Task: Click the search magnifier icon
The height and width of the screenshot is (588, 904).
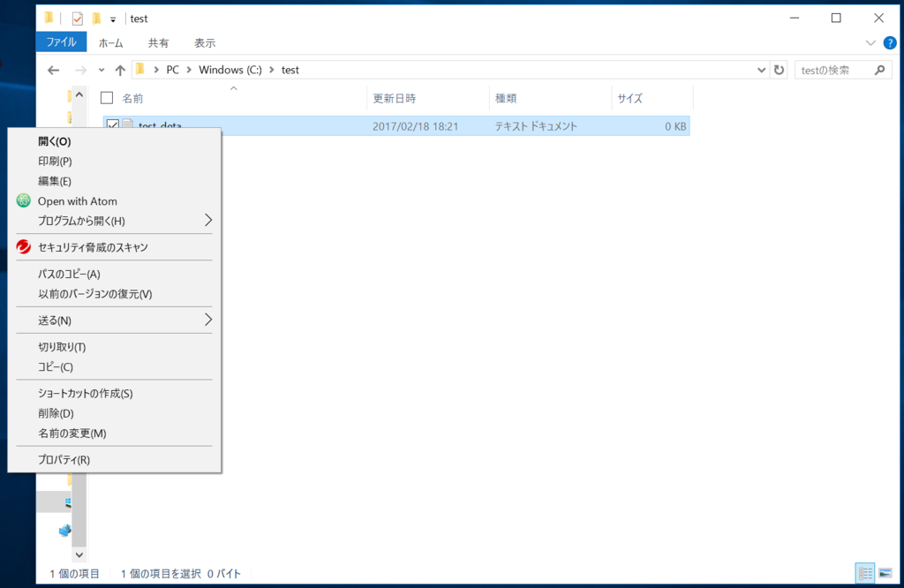Action: (x=879, y=71)
